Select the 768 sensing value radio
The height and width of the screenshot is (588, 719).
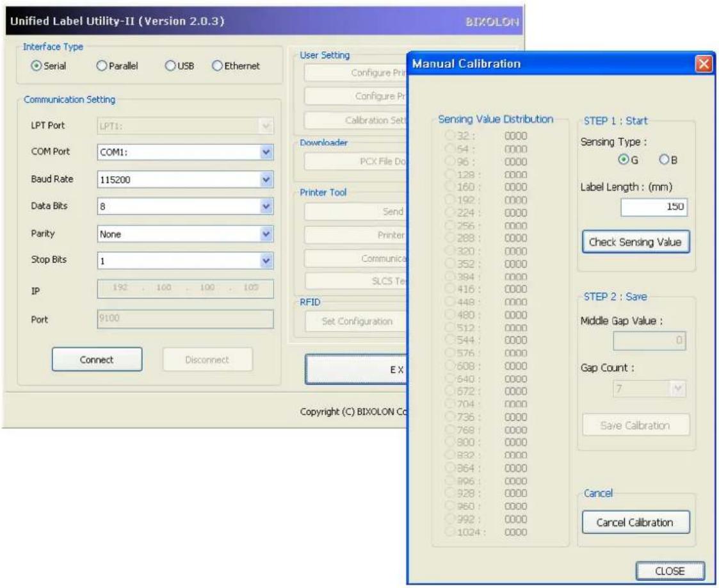pos(450,430)
